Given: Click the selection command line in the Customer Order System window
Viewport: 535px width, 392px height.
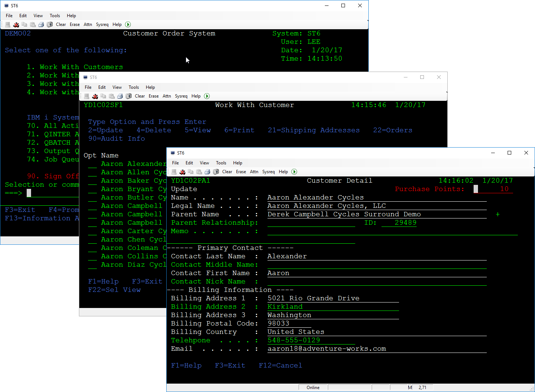Looking at the screenshot, I should tap(53, 193).
